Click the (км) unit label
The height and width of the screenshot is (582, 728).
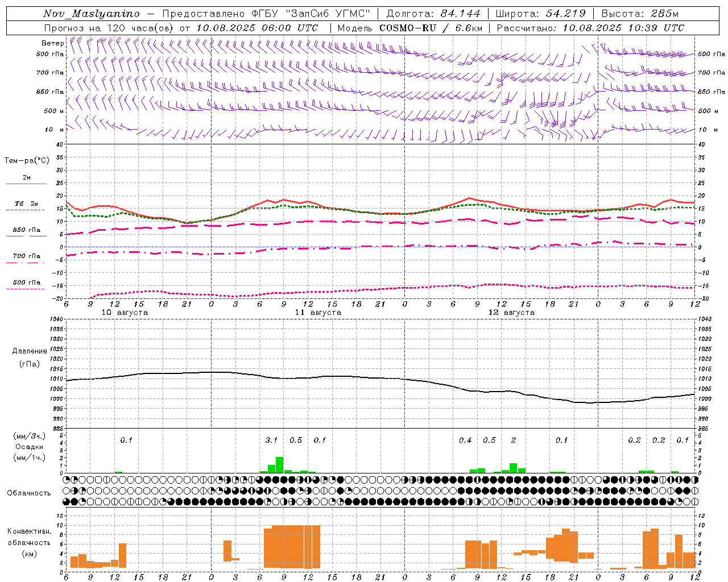pyautogui.click(x=30, y=554)
